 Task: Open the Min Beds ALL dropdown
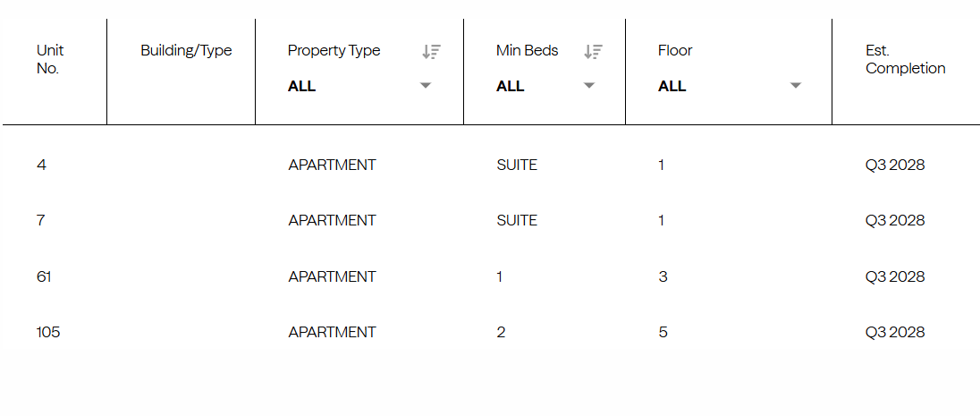pos(588,86)
